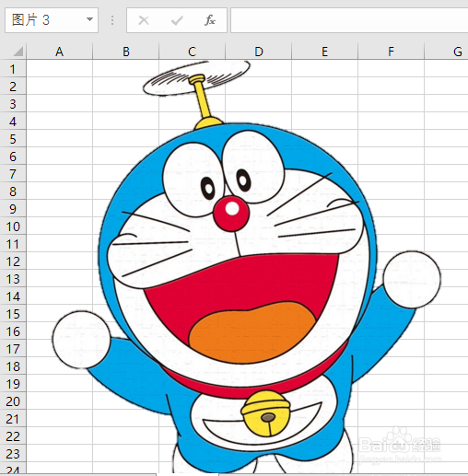
Task: Select row 4 header
Action: [13, 121]
